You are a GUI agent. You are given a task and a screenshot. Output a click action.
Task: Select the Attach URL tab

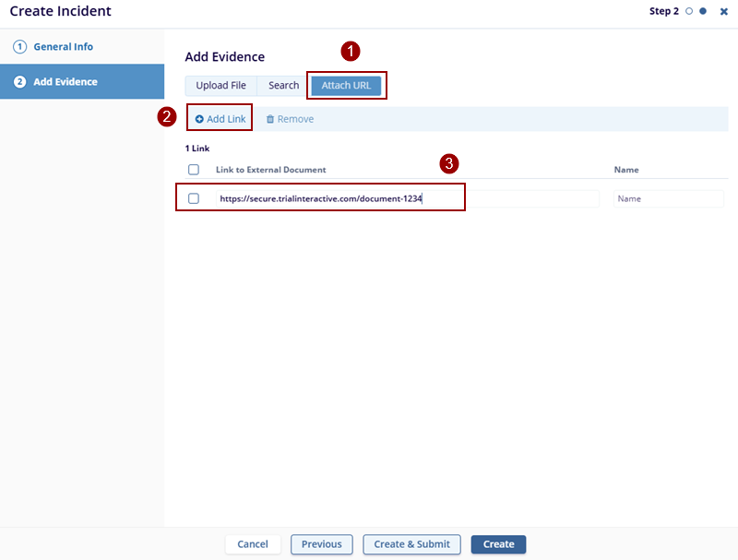coord(346,86)
